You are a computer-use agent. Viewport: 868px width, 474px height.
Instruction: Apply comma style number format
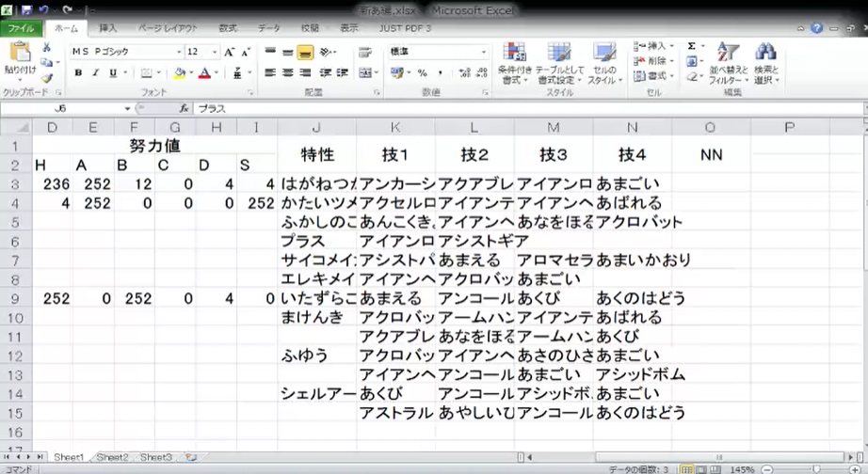tap(440, 72)
